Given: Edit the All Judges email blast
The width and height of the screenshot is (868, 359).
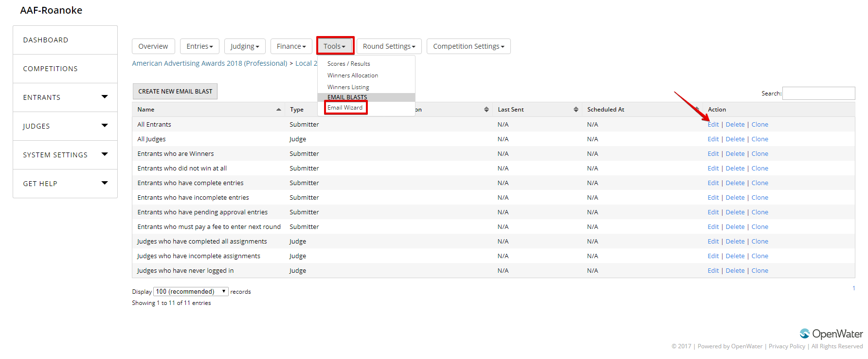Looking at the screenshot, I should point(713,139).
